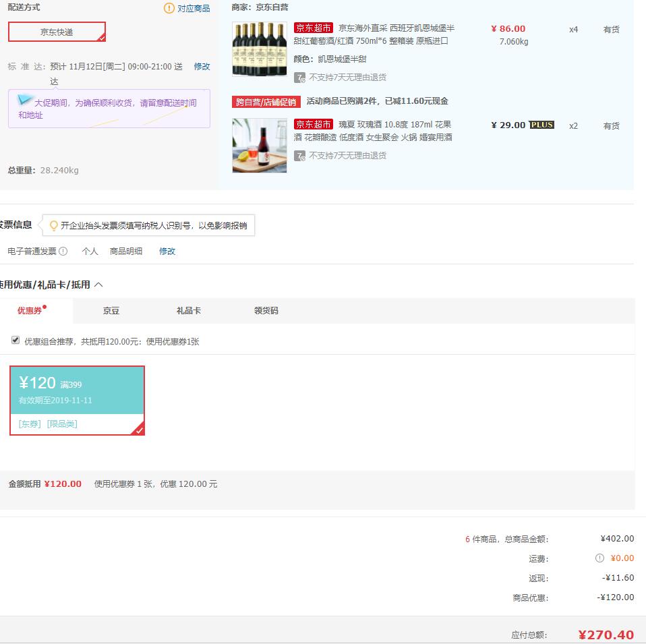Image resolution: width=646 pixels, height=644 pixels.
Task: Click the ¥29.00 price of rose wine
Action: 508,125
